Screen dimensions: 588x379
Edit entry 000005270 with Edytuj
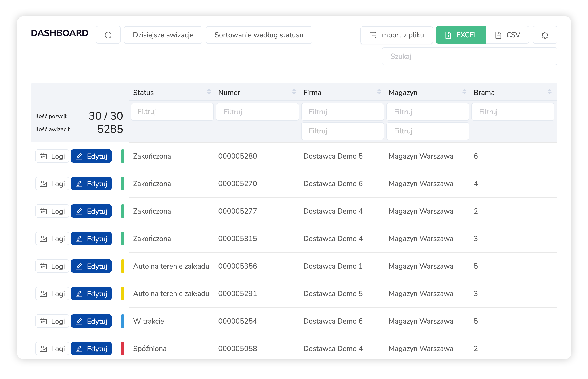coord(91,184)
